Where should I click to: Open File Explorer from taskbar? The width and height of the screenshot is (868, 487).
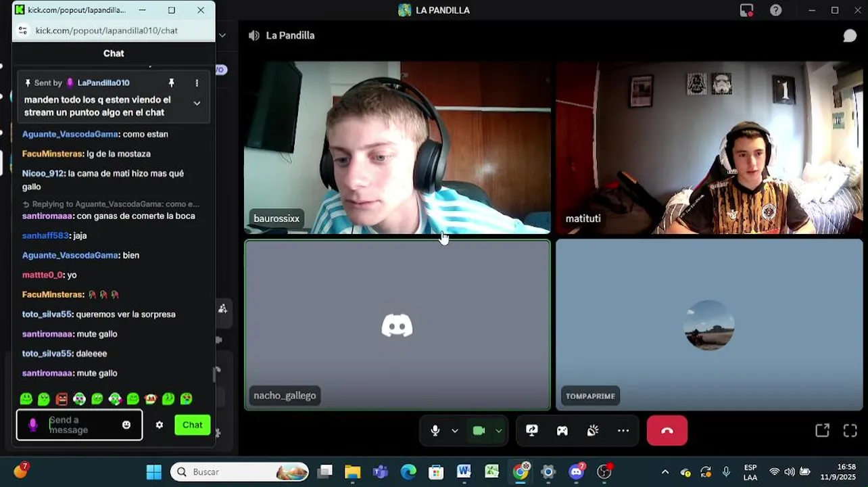click(x=352, y=471)
